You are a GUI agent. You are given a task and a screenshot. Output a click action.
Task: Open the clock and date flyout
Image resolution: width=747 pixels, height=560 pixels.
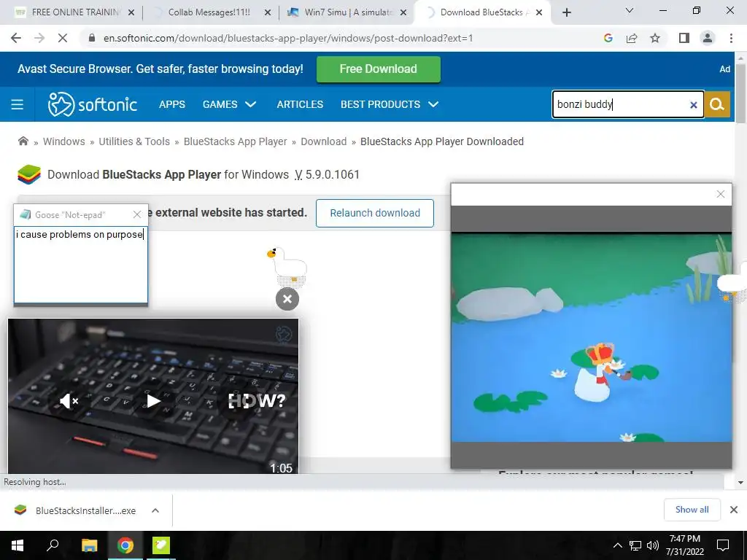click(684, 545)
